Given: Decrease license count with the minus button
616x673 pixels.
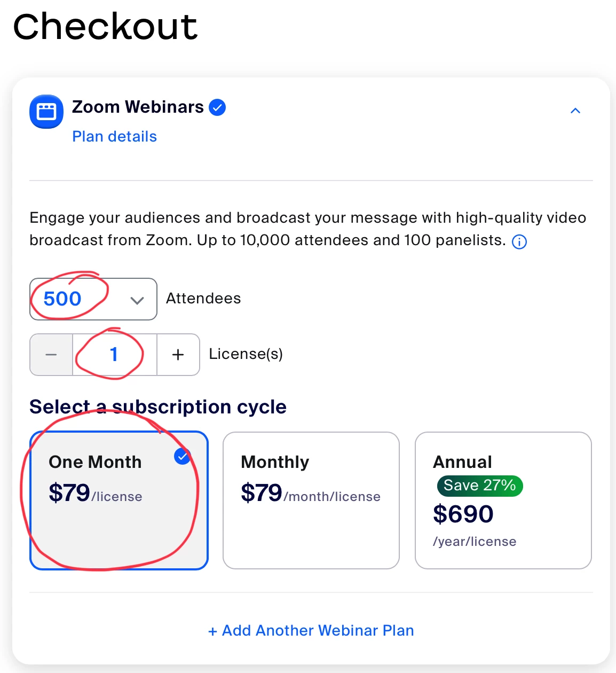Looking at the screenshot, I should coord(51,355).
